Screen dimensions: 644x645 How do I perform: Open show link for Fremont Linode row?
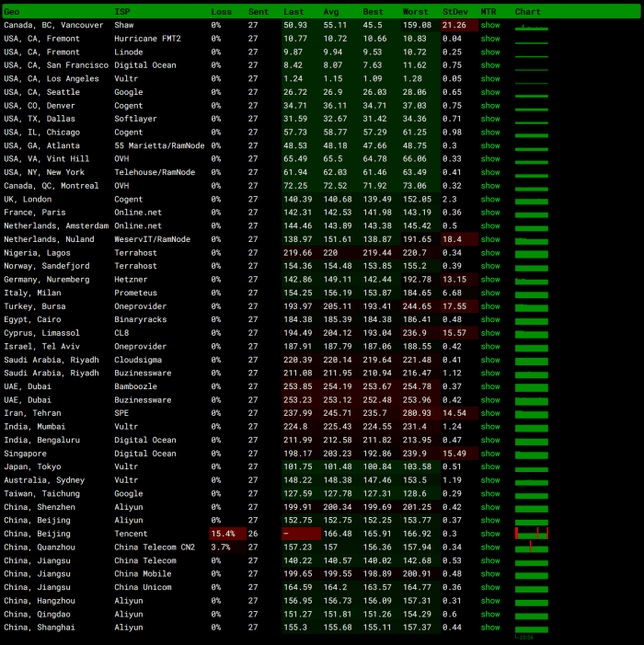[490, 52]
